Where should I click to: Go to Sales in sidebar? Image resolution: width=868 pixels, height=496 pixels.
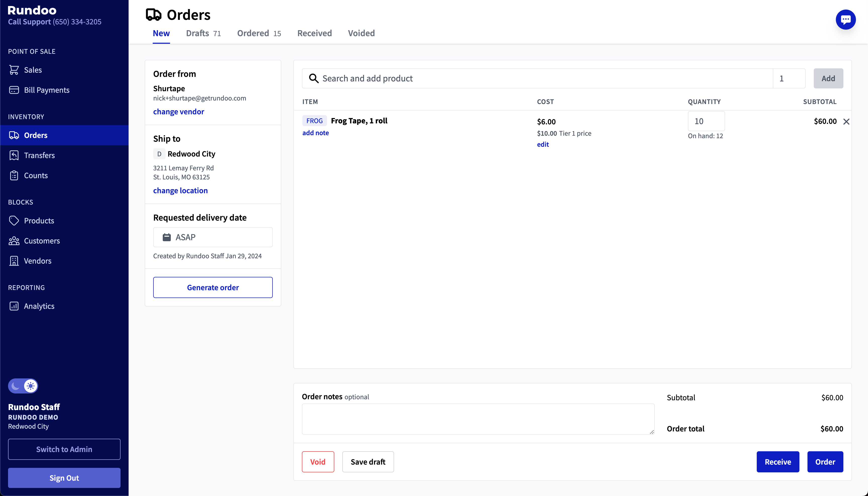tap(64, 70)
